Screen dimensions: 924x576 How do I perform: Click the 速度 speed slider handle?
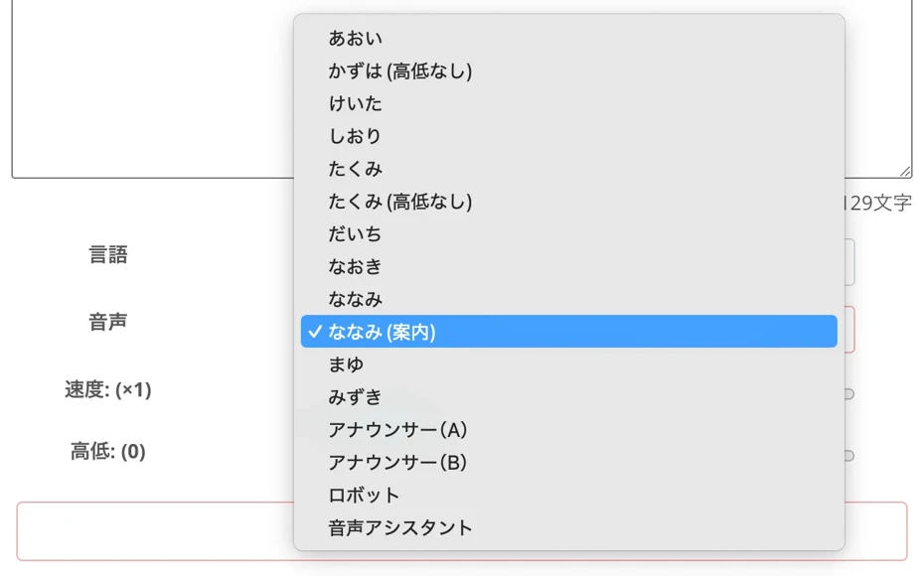[849, 394]
